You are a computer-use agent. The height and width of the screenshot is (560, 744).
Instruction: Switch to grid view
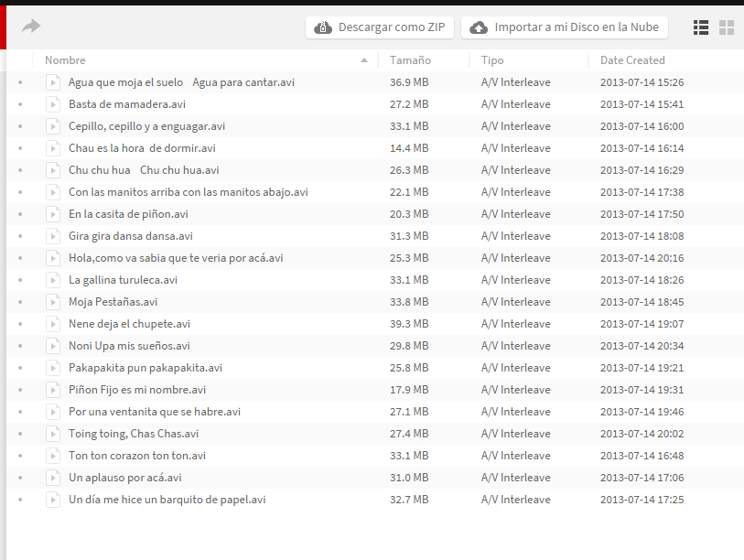tap(727, 27)
